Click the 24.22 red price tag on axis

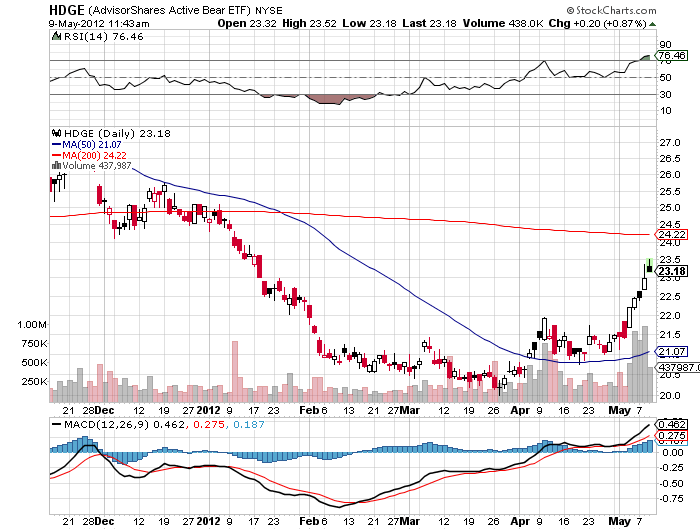click(671, 234)
